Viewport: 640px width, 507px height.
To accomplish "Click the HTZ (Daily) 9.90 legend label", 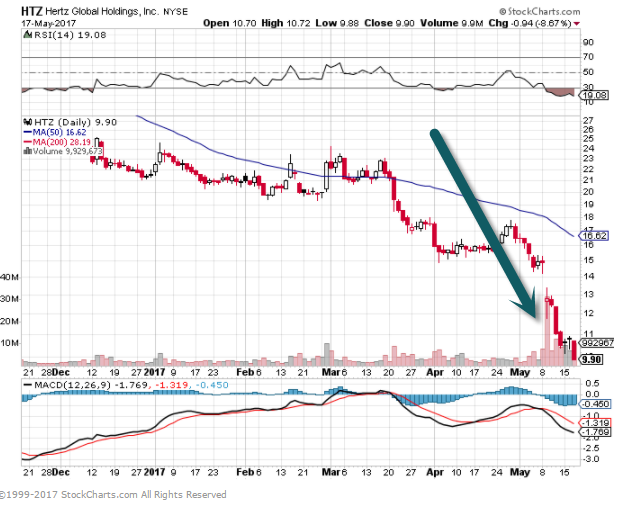I will coord(76,122).
